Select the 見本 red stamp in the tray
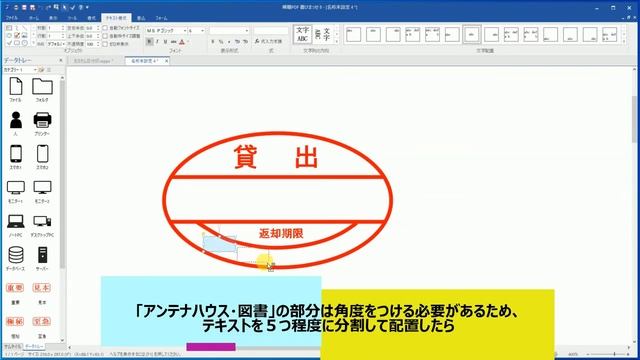This screenshot has height=360, width=640. (42, 288)
